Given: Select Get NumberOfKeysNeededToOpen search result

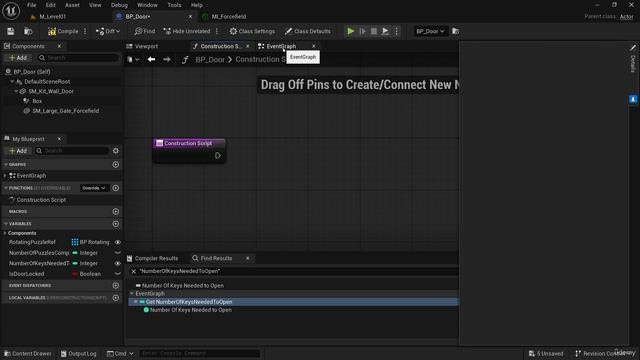Looking at the screenshot, I should [x=189, y=302].
